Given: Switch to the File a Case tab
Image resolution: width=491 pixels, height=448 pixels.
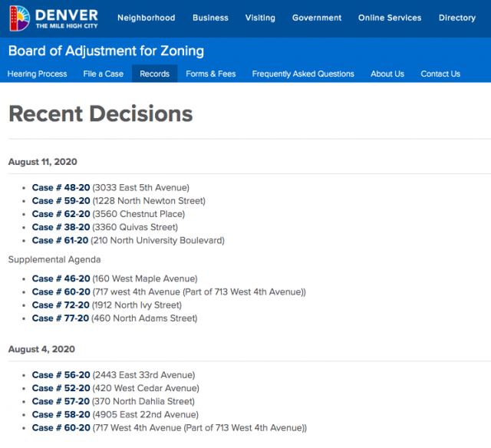Looking at the screenshot, I should point(104,74).
